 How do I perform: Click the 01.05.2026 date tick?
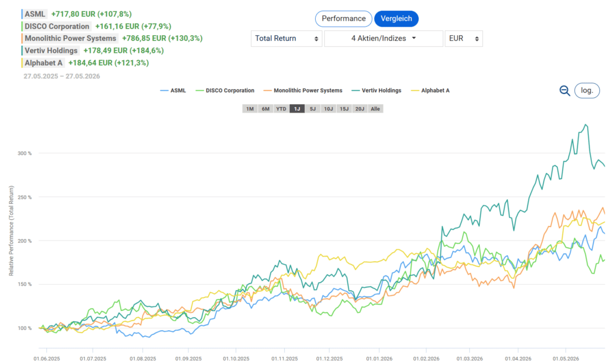click(x=566, y=359)
